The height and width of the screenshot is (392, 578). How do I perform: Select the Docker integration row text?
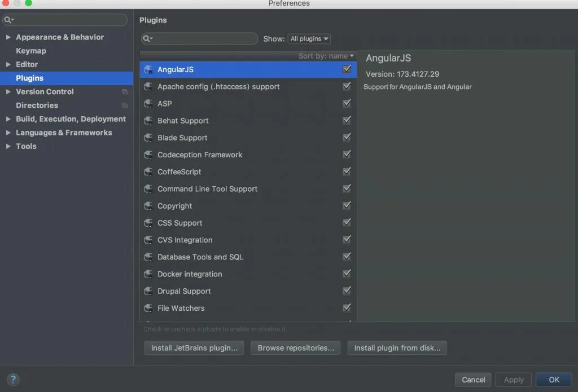(190, 274)
